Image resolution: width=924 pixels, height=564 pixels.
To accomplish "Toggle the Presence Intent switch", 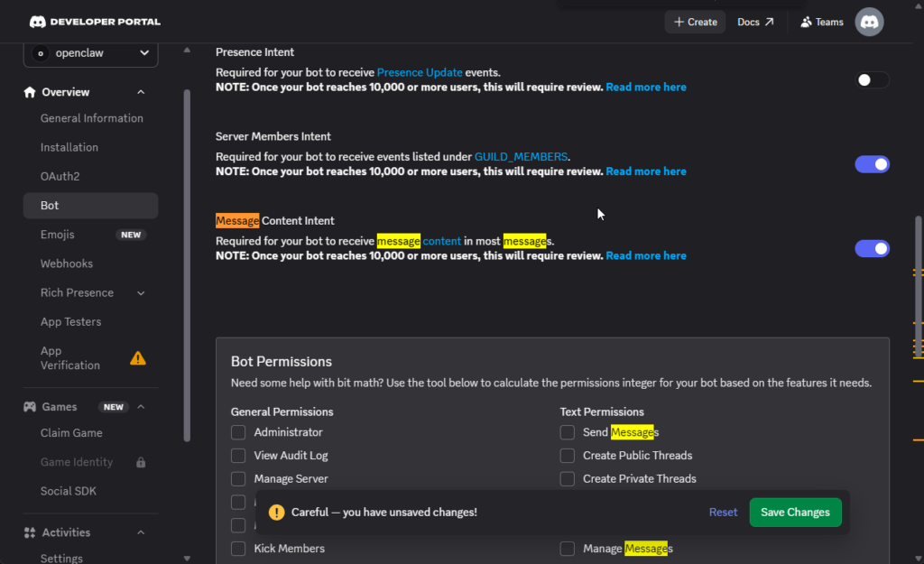I will pos(872,80).
